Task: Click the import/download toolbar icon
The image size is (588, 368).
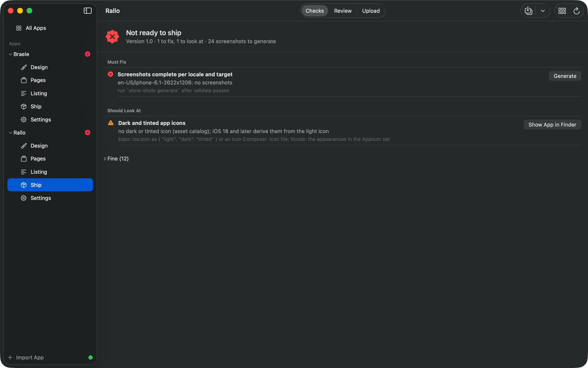Action: pos(528,11)
